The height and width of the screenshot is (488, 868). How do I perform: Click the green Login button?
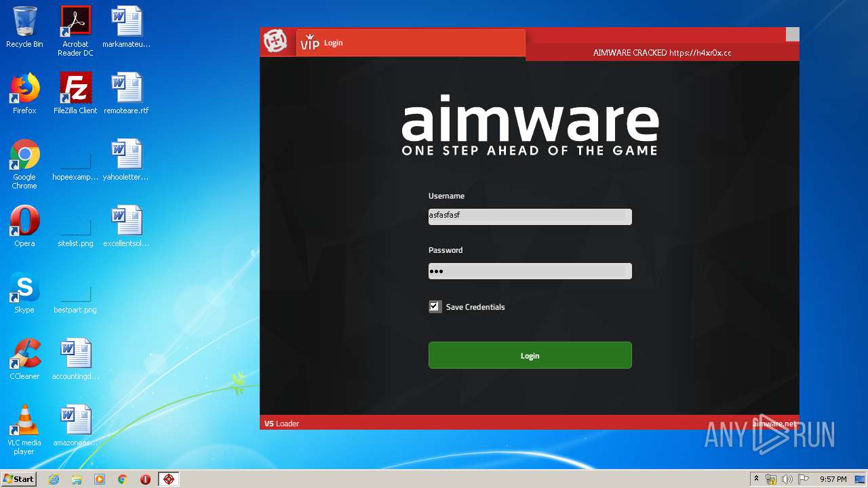[530, 355]
